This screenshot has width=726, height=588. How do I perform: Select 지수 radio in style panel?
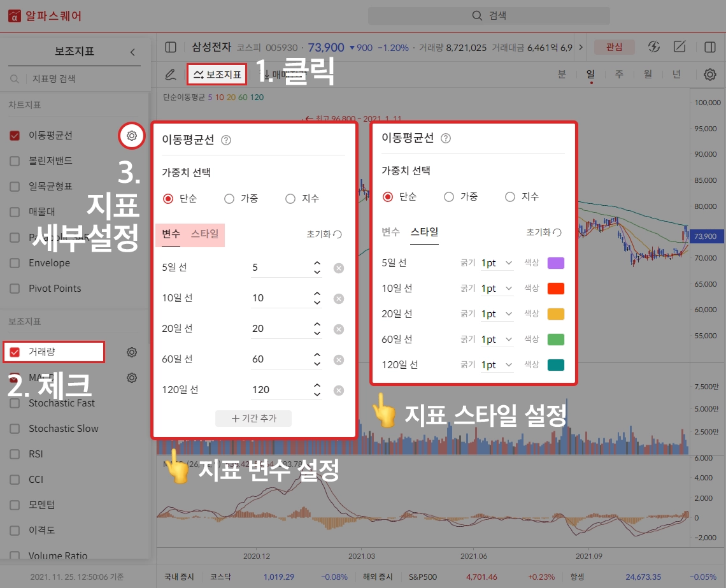509,197
